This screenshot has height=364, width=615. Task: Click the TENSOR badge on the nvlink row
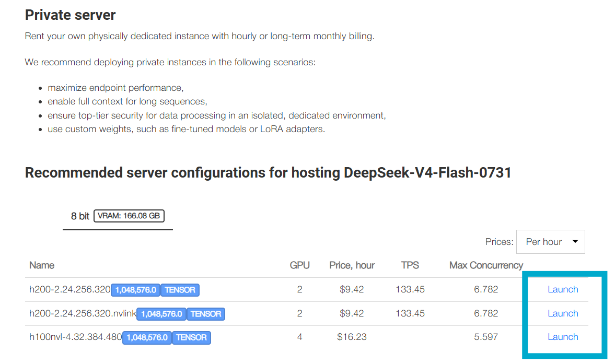pos(206,314)
